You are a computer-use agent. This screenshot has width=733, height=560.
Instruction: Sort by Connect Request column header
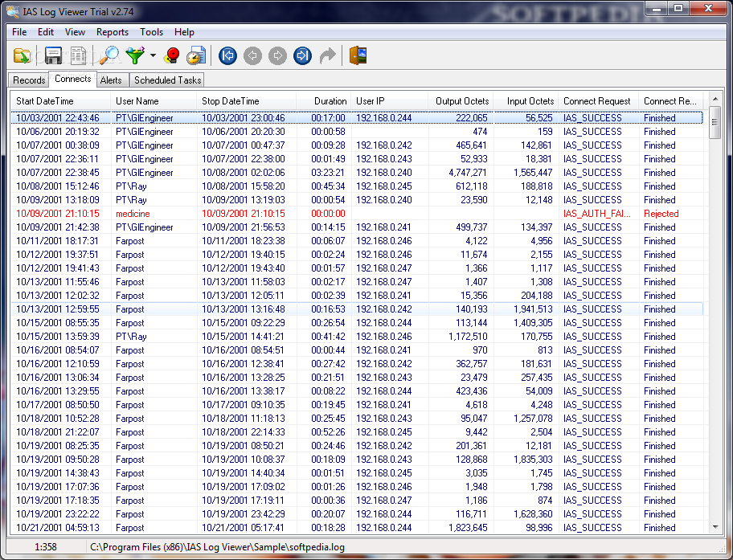(598, 101)
